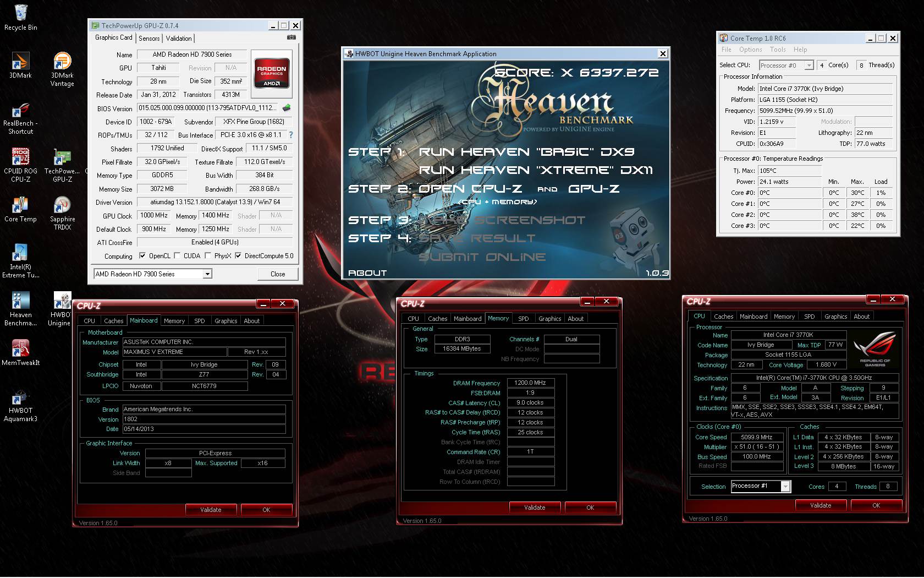The height and width of the screenshot is (578, 924).
Task: Open the Sapphire TRIXX desktop icon
Action: pos(62,213)
